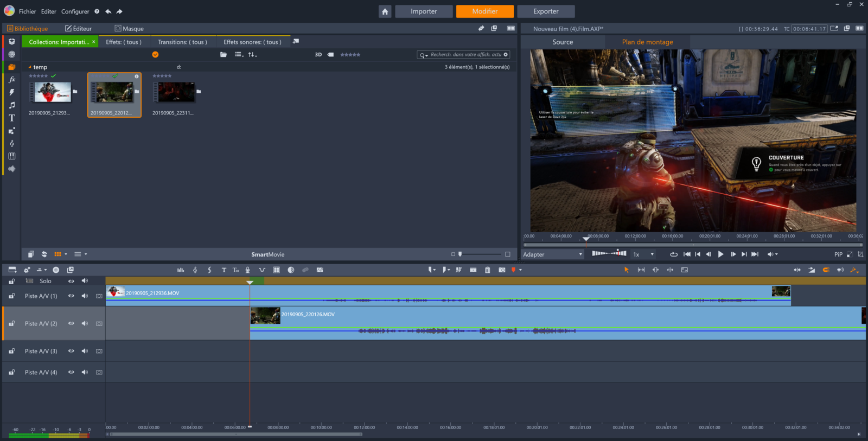Screen dimensions: 868x441
Task: Open thumbnail view options dropdown
Action: tap(66, 254)
